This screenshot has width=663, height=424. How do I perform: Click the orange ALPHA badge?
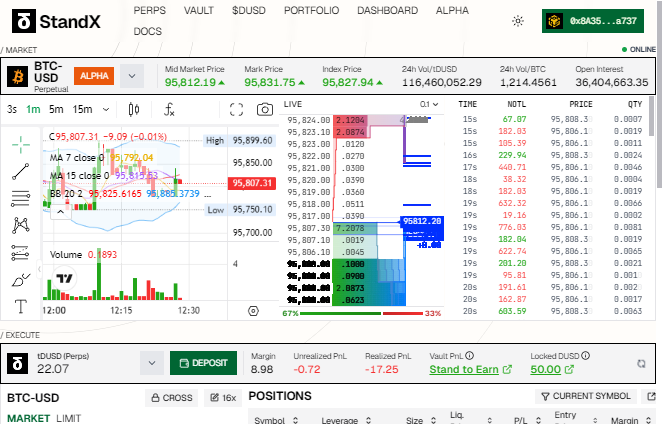[94, 76]
